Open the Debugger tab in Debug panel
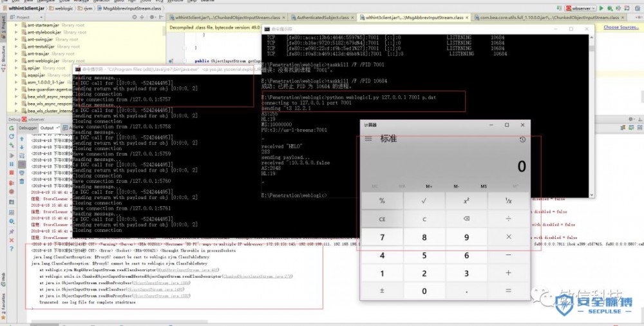The width and height of the screenshot is (644, 326). tap(28, 128)
